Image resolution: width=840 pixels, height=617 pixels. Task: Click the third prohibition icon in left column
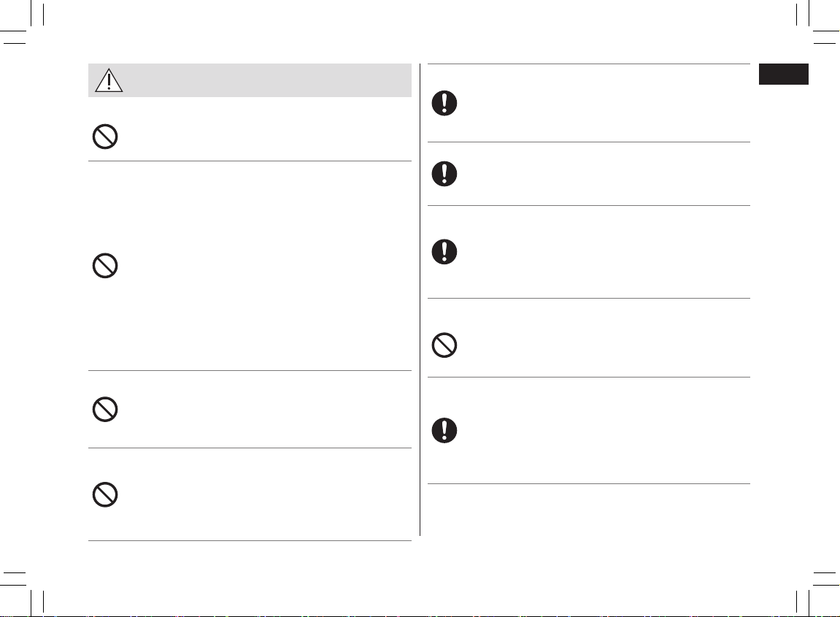tap(105, 410)
